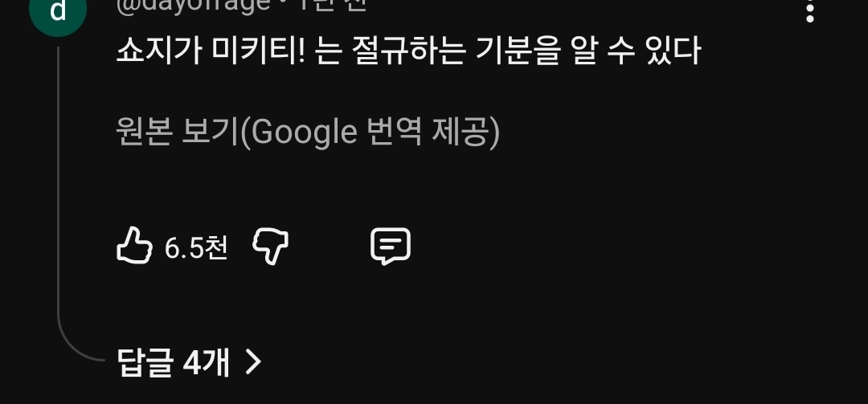868x404 pixels.
Task: Click the "Google 번역 제공" translation label
Action: coord(371,133)
